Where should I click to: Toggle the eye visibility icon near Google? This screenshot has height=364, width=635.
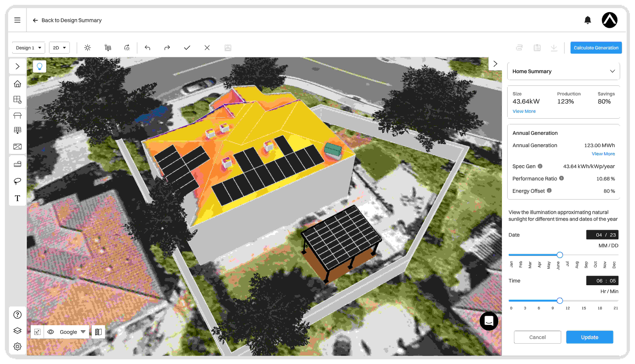(x=51, y=332)
